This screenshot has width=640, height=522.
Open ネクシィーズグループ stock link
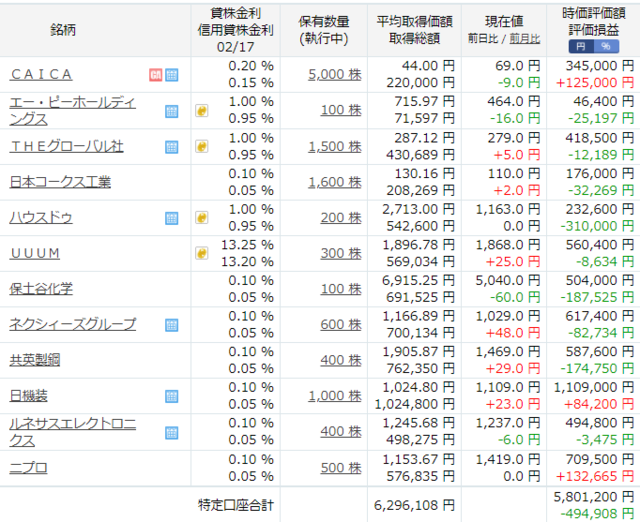72,324
